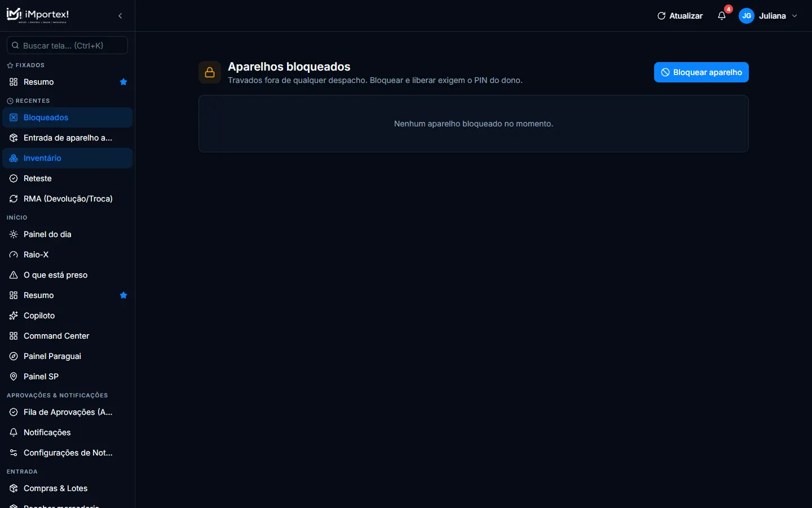Open Compras & Lotes box icon
812x508 pixels.
[x=14, y=488]
